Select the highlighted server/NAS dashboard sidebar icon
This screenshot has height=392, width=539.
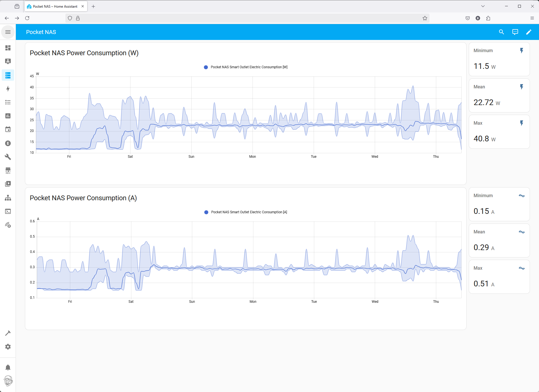(8, 75)
